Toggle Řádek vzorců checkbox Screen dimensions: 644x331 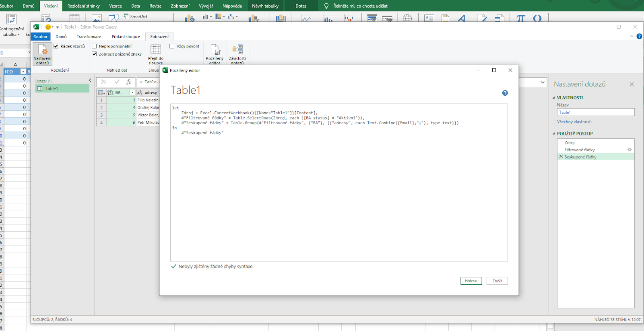click(56, 46)
